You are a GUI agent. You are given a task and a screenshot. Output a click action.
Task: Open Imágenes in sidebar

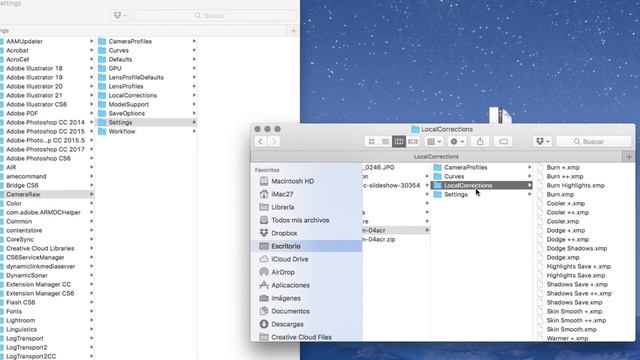[x=286, y=298]
